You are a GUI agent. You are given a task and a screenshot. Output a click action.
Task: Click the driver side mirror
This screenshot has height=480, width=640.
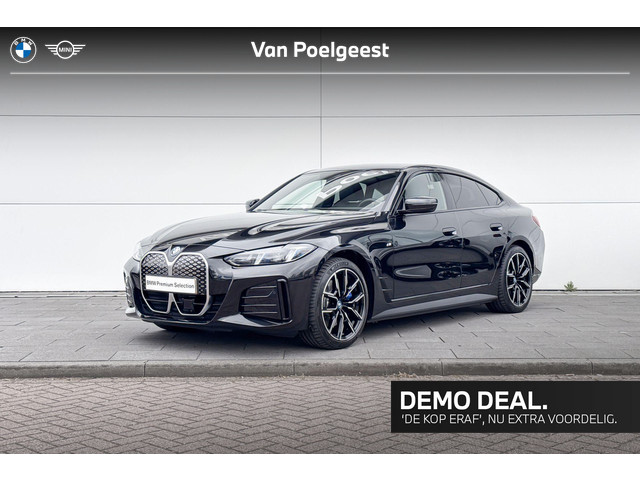pos(419,205)
